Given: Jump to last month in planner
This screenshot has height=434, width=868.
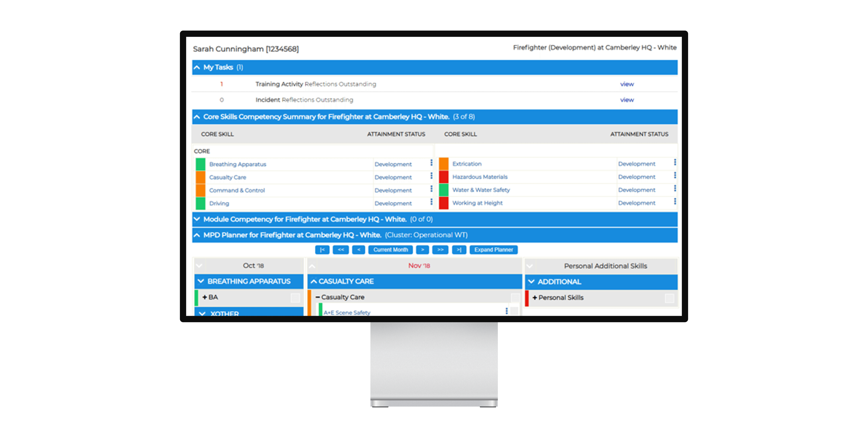Looking at the screenshot, I should (x=459, y=250).
